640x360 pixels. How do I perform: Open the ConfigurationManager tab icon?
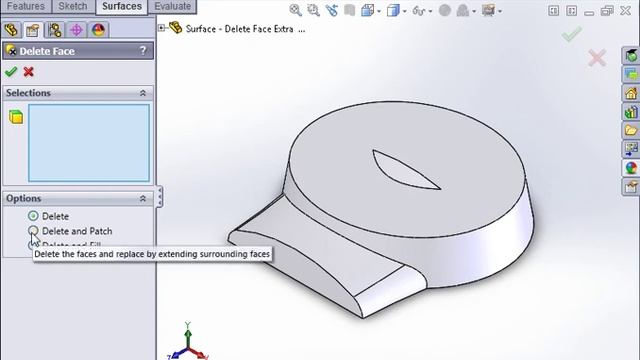click(x=54, y=30)
